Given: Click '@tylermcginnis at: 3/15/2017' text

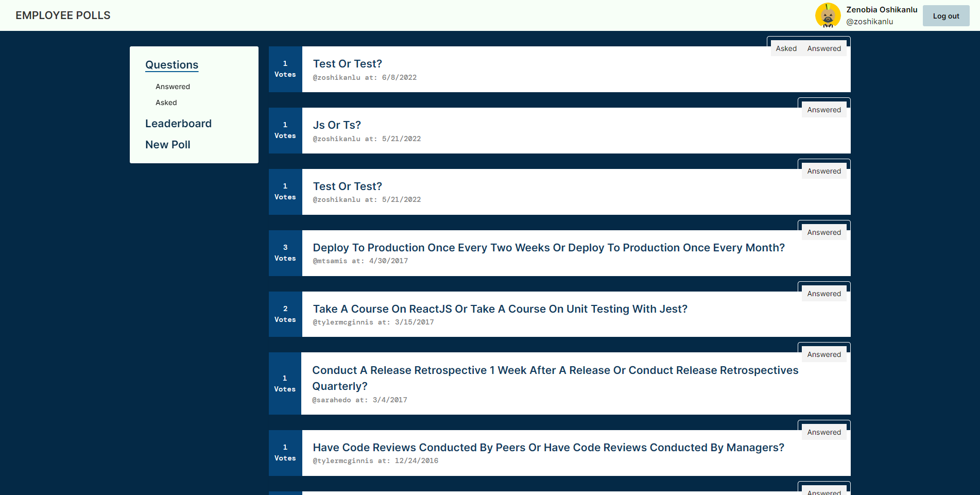Looking at the screenshot, I should (373, 322).
